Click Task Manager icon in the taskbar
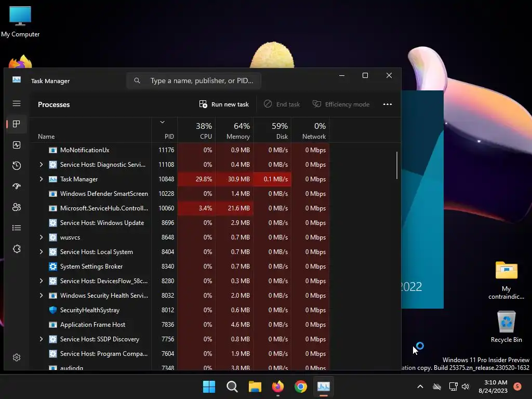Screen dimensions: 532x399 pyautogui.click(x=323, y=387)
